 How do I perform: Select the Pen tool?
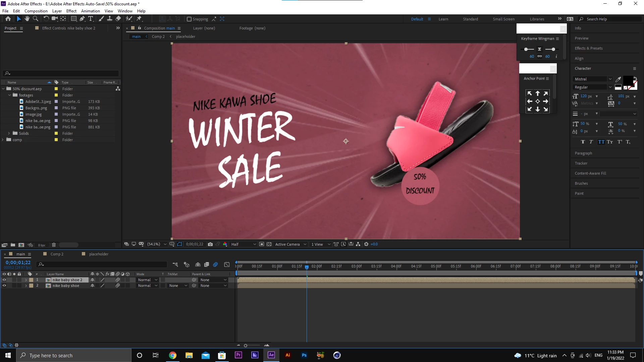coord(82,19)
